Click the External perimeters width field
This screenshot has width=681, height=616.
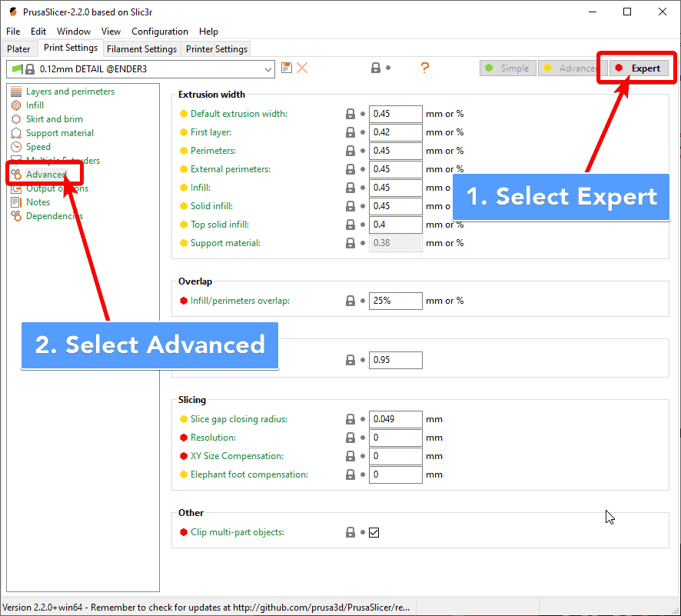click(396, 169)
